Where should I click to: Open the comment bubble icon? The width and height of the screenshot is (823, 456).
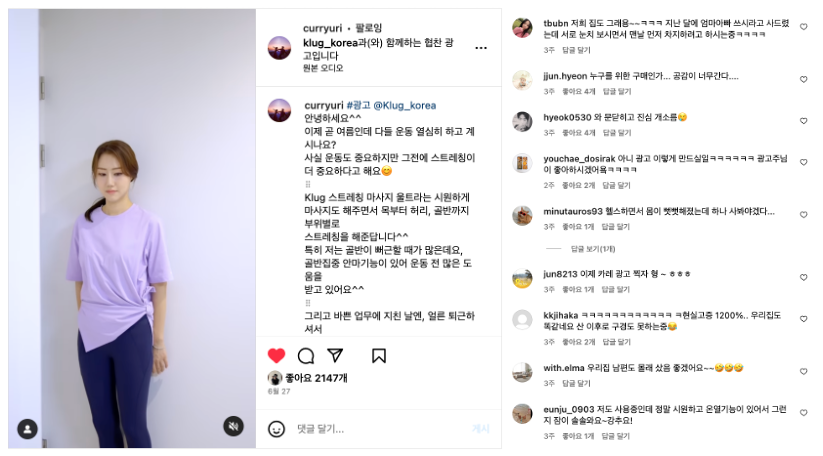point(305,356)
